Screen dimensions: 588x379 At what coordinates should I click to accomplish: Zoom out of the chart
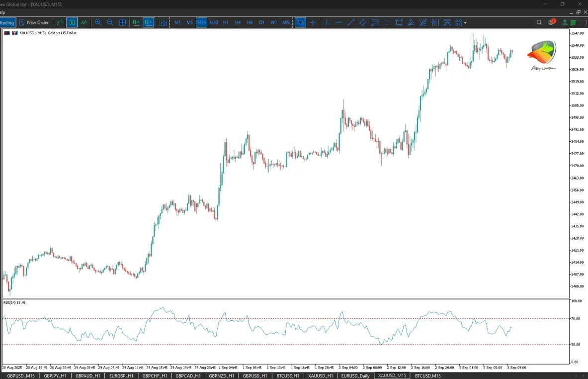110,22
